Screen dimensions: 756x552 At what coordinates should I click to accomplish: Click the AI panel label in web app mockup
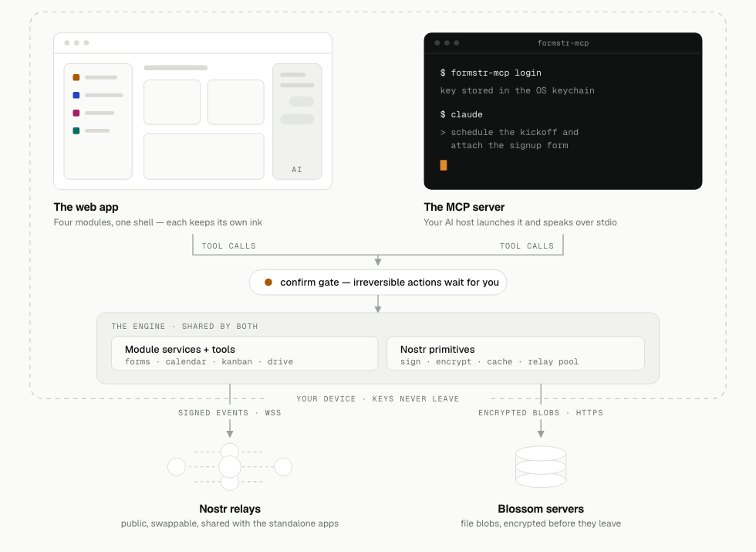[297, 169]
